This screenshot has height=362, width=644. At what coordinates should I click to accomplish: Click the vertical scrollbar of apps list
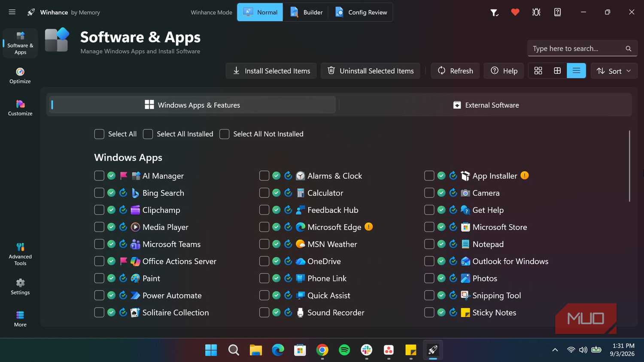(629, 166)
